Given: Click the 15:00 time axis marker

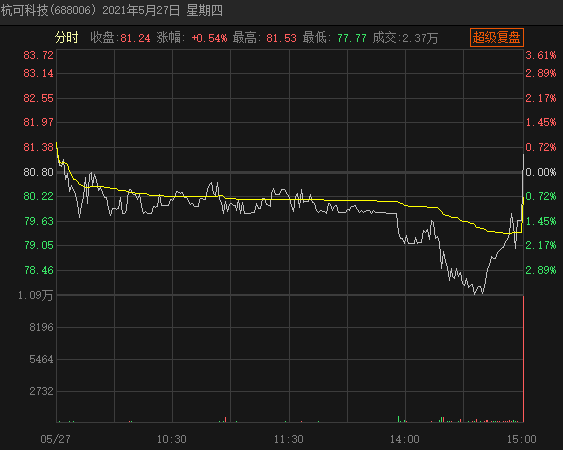Looking at the screenshot, I should tap(522, 439).
